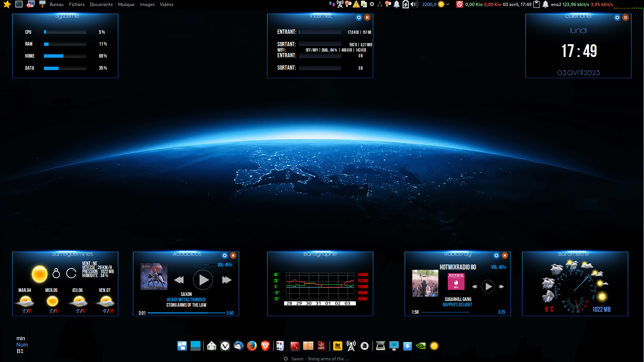Open the Musique menu

(126, 4)
